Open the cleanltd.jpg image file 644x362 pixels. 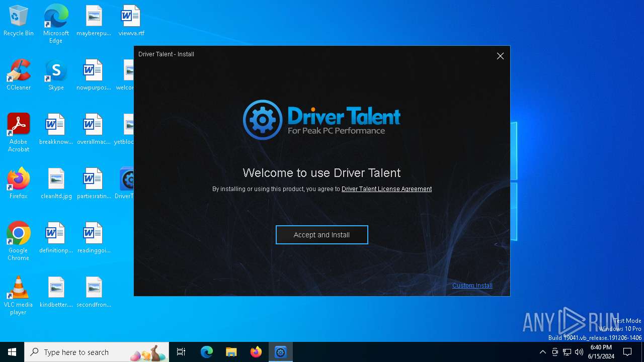pyautogui.click(x=56, y=184)
